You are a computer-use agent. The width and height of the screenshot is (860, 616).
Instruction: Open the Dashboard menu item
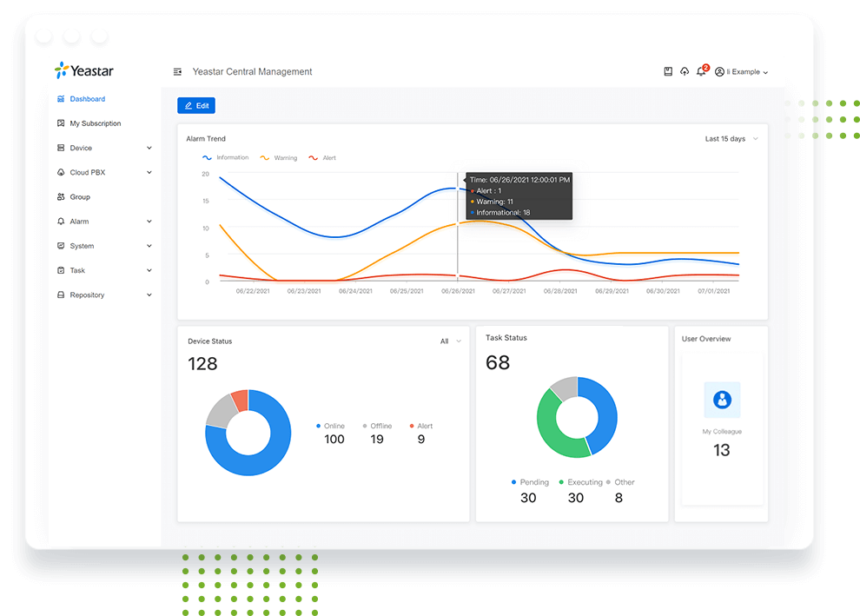click(87, 99)
